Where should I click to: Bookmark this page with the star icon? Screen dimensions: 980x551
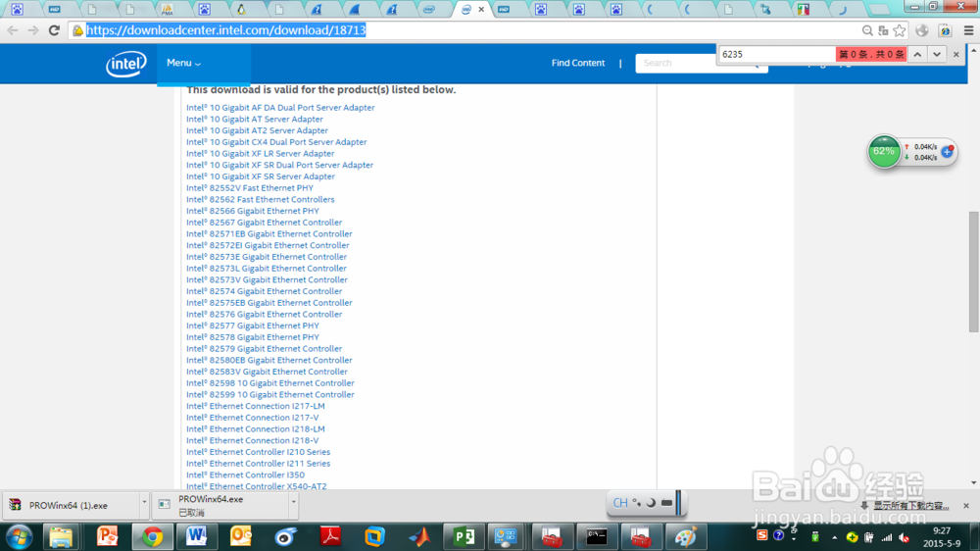900,30
